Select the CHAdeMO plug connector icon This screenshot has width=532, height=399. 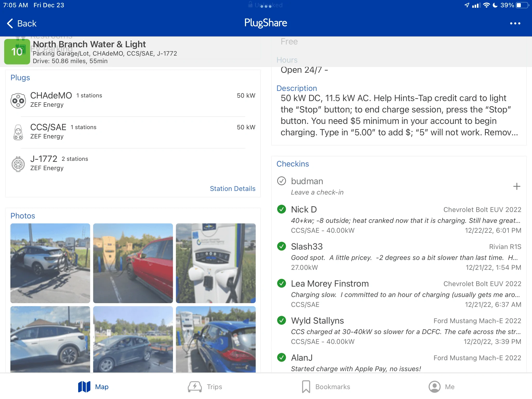point(18,101)
